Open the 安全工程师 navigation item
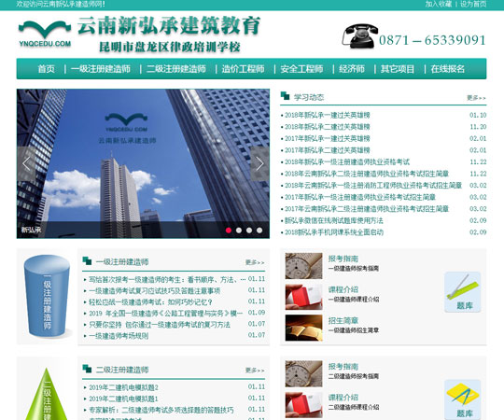Viewport: 504px width, 420px height. (301, 69)
